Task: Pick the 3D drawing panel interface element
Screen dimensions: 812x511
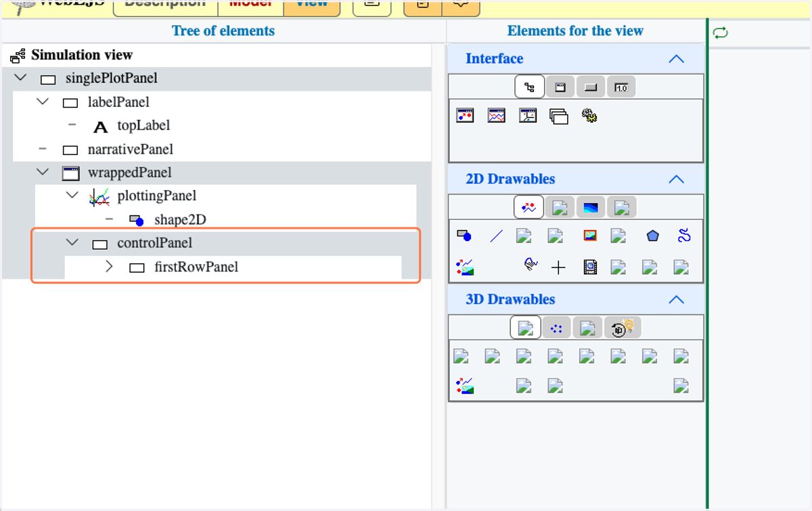Action: point(528,115)
